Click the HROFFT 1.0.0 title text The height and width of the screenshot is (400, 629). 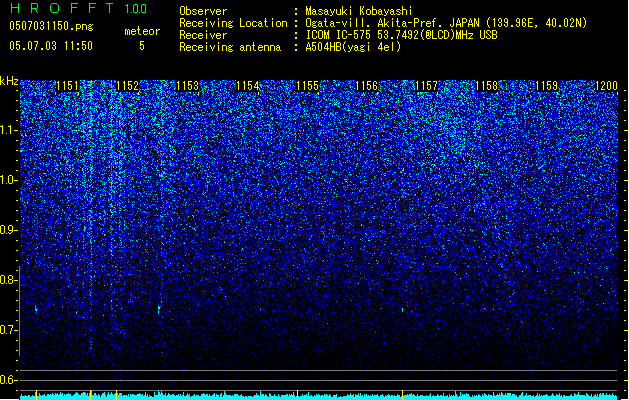point(79,8)
